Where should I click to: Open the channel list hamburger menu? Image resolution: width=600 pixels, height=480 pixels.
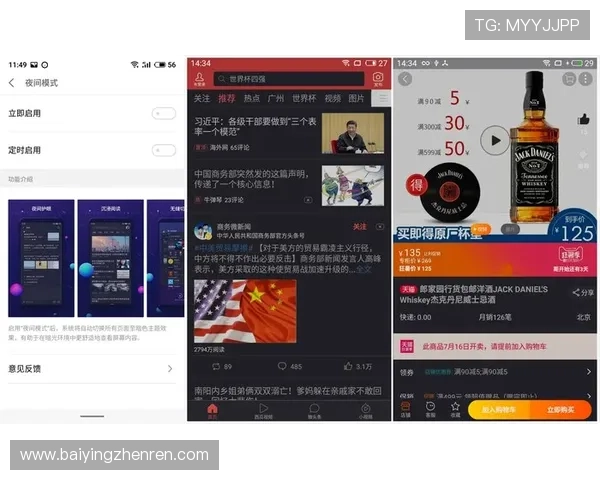coord(382,98)
